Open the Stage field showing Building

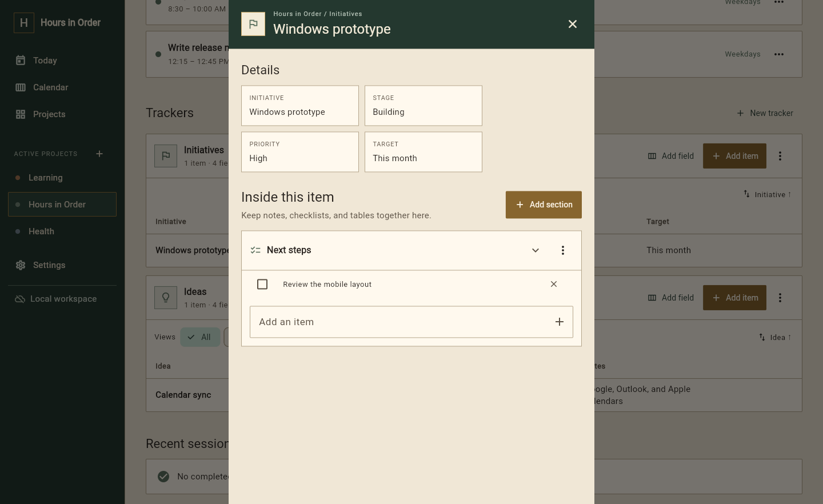coord(424,106)
